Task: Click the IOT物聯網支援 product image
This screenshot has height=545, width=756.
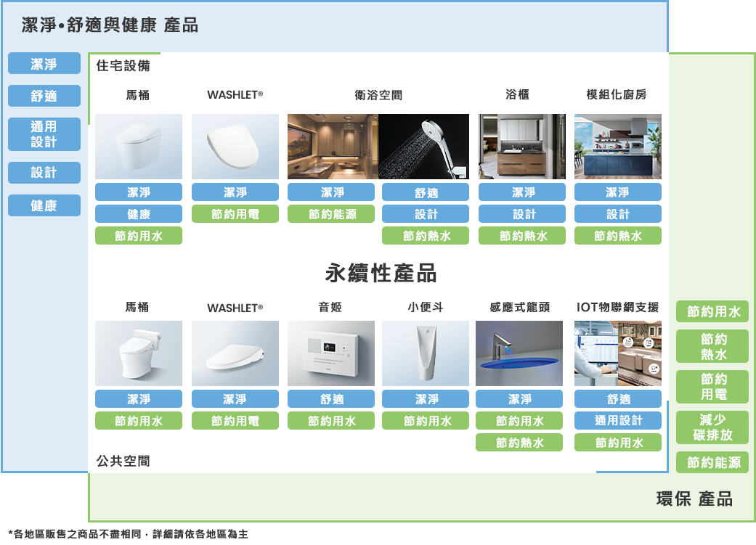Action: pyautogui.click(x=617, y=353)
